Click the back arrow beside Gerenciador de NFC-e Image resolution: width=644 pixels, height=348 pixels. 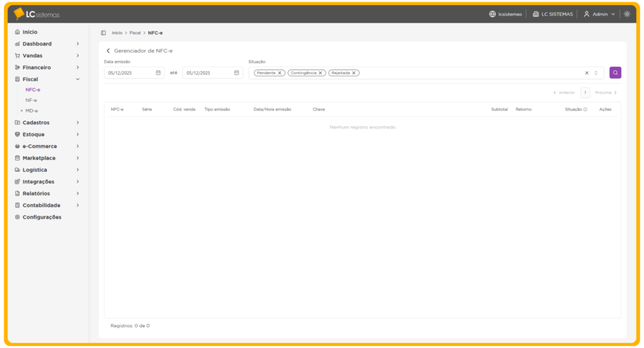pyautogui.click(x=108, y=51)
